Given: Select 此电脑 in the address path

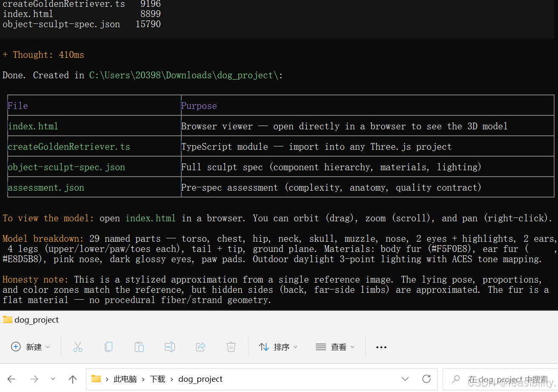Looking at the screenshot, I should click(x=125, y=379).
